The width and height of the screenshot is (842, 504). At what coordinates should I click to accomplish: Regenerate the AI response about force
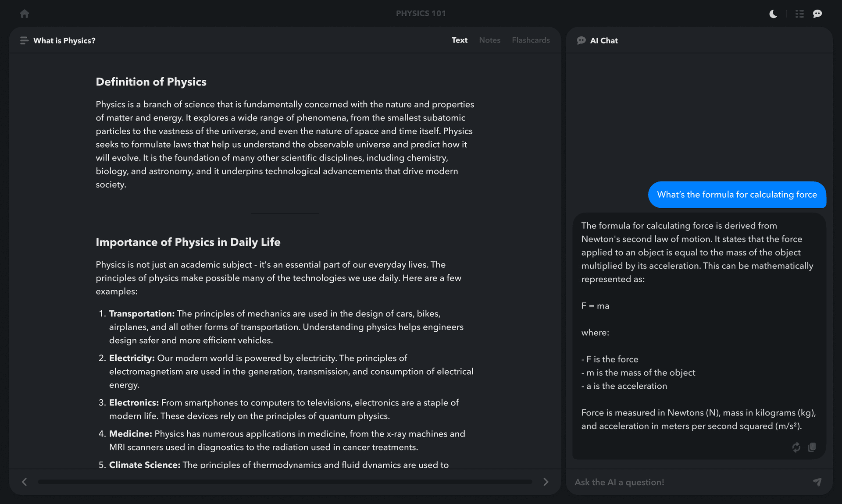(796, 447)
